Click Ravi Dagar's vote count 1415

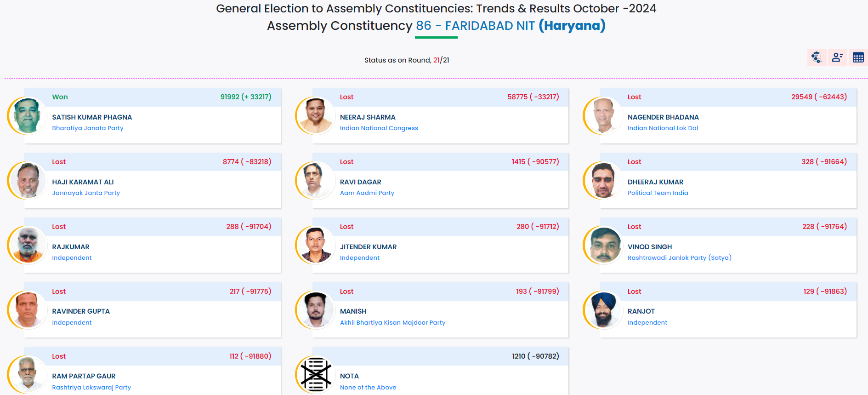518,162
